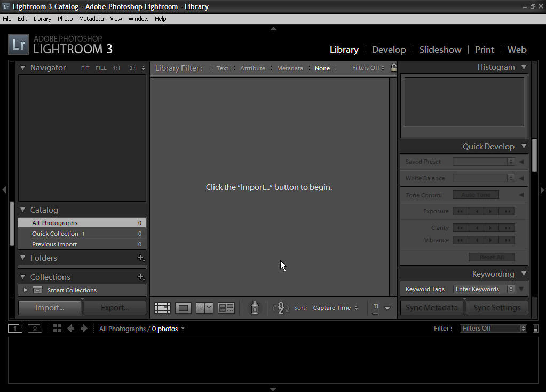The width and height of the screenshot is (546, 392).
Task: Collapse the left panel group arrow
Action: 4,190
